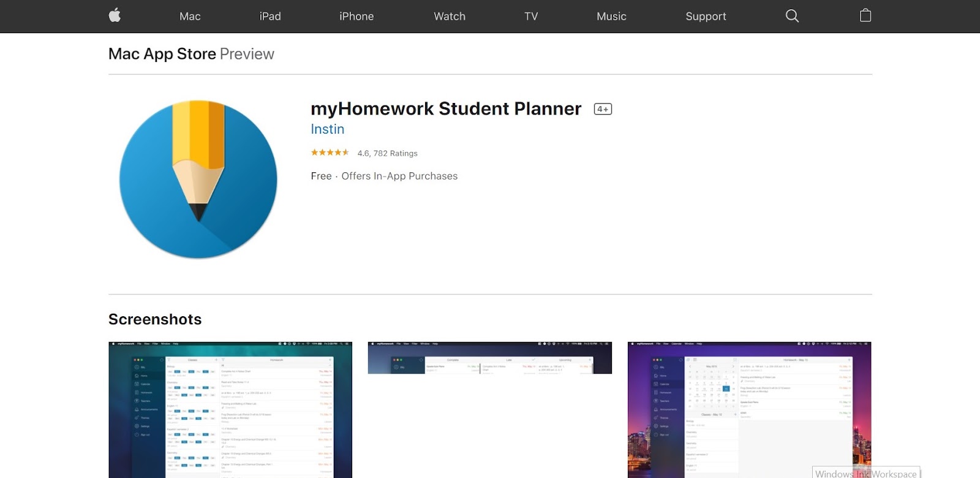Click the Mac App Store heading link
Image resolution: width=980 pixels, height=478 pixels.
point(162,54)
